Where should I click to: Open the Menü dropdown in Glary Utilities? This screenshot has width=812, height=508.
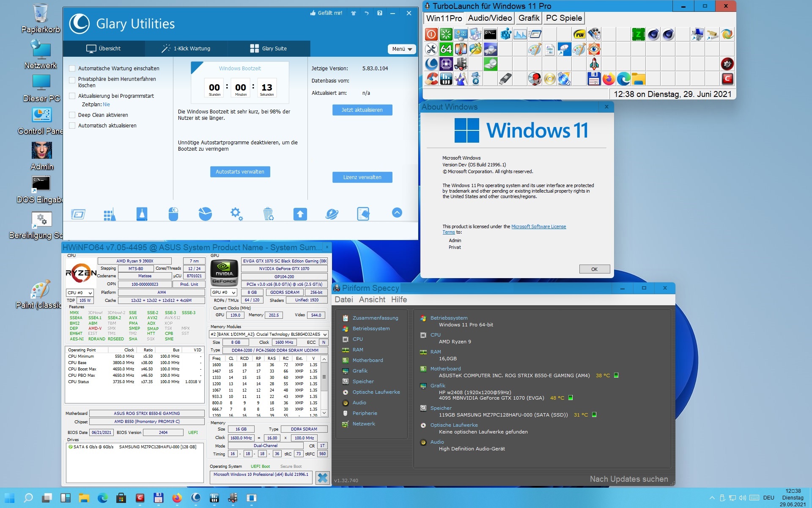(x=401, y=49)
